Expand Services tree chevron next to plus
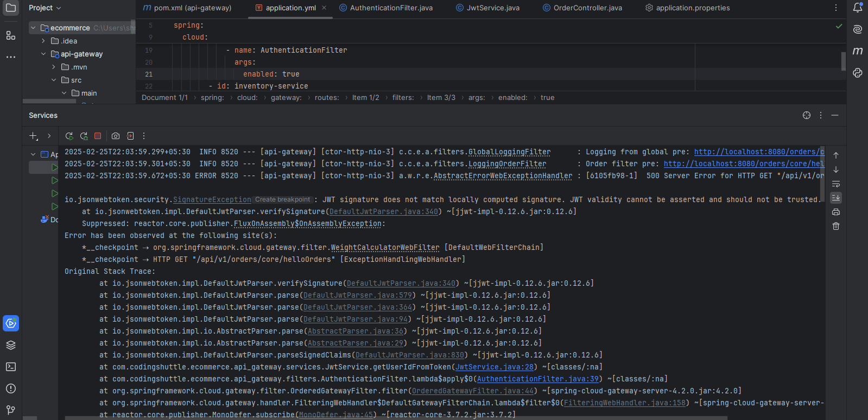868x420 pixels. [49, 136]
